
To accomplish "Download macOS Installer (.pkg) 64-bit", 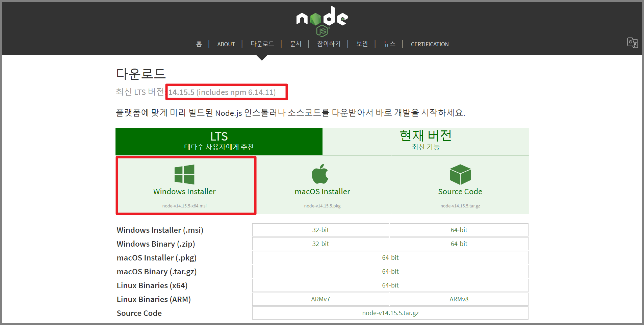I will click(390, 257).
